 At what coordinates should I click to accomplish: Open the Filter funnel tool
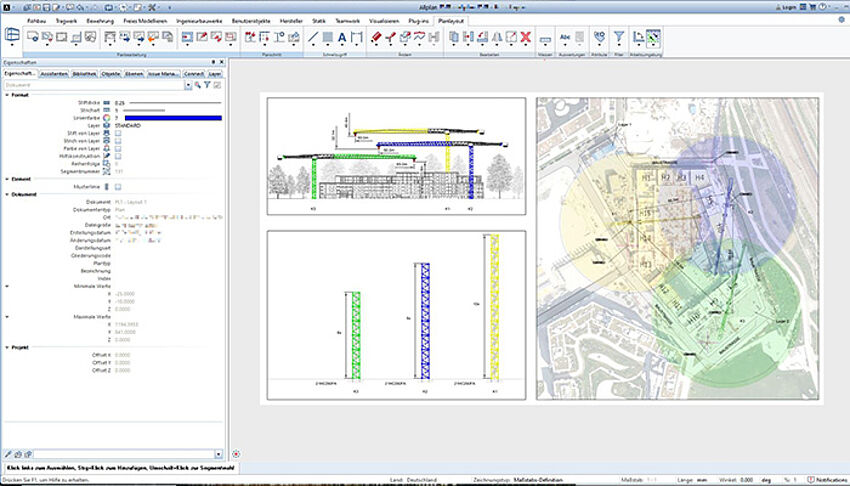619,37
